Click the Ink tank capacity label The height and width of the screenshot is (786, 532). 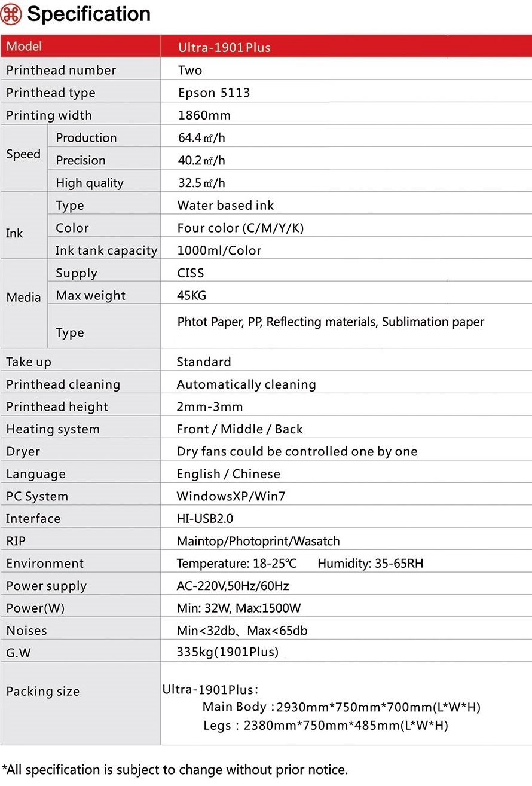pos(106,250)
